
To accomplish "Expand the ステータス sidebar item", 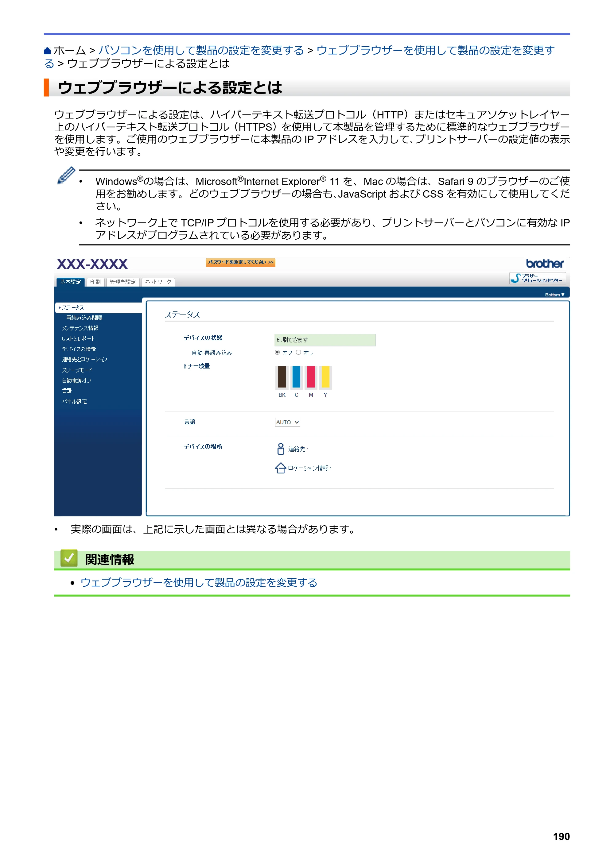I will [x=98, y=308].
